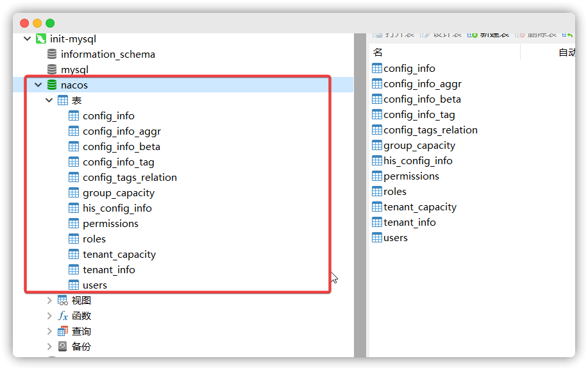Viewport: 588px width, 370px height.
Task: Click the 函数 functions fx icon
Action: [x=63, y=315]
